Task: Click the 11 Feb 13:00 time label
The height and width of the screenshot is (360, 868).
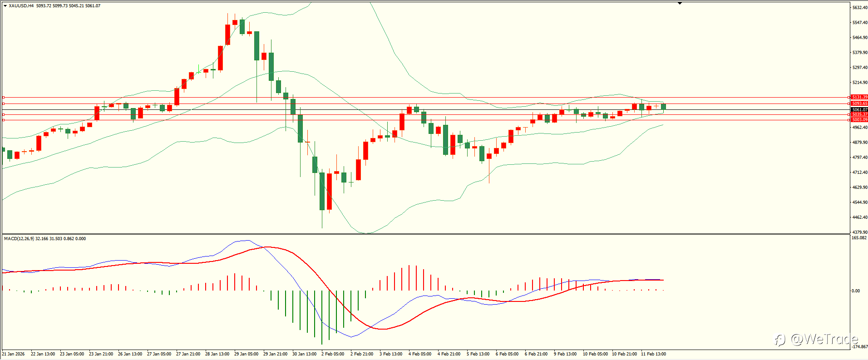Action: point(653,354)
